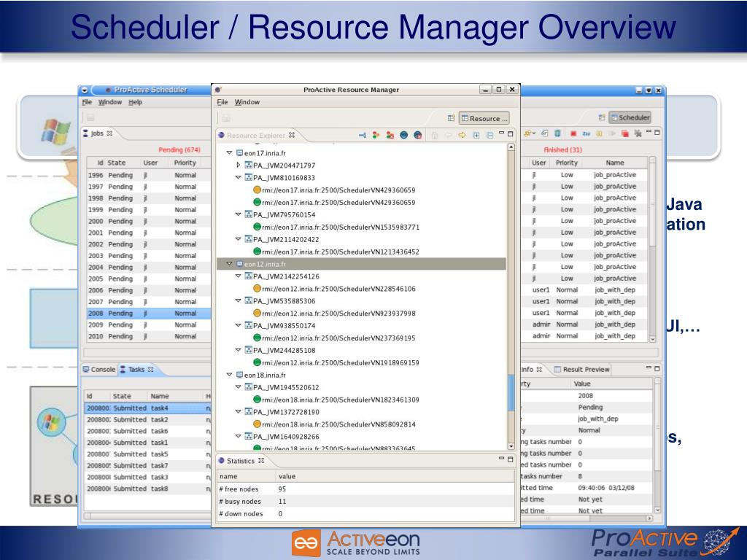Open File menu in Resource Manager window
Screen dimensions: 747x560
(x=222, y=102)
